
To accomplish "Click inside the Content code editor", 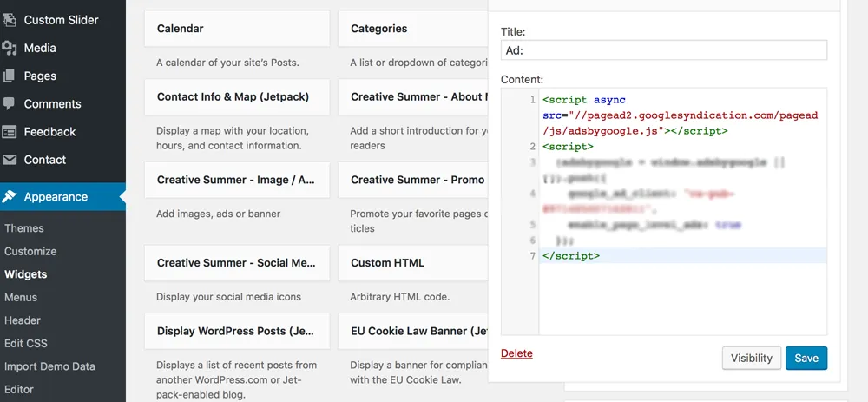I will coord(664,212).
